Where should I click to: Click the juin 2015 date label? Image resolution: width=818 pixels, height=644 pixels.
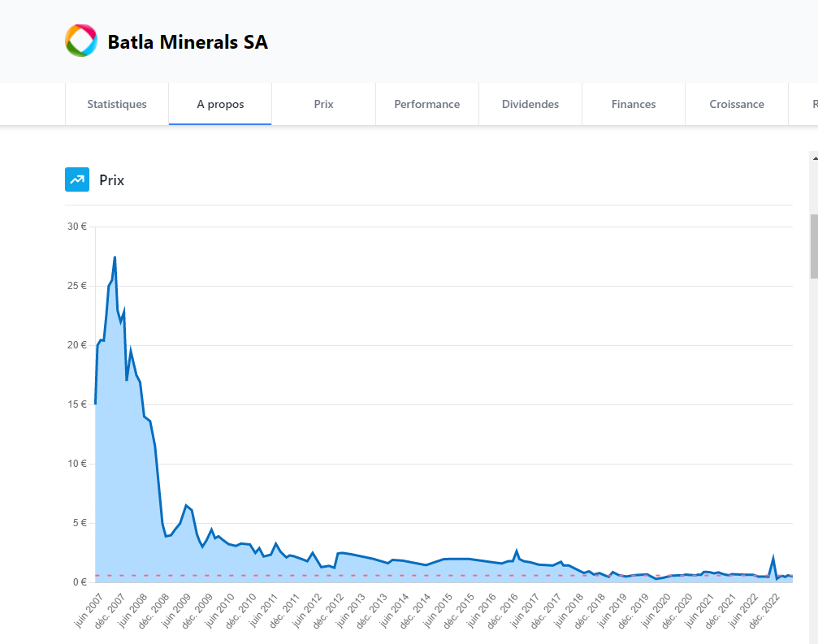click(x=438, y=610)
